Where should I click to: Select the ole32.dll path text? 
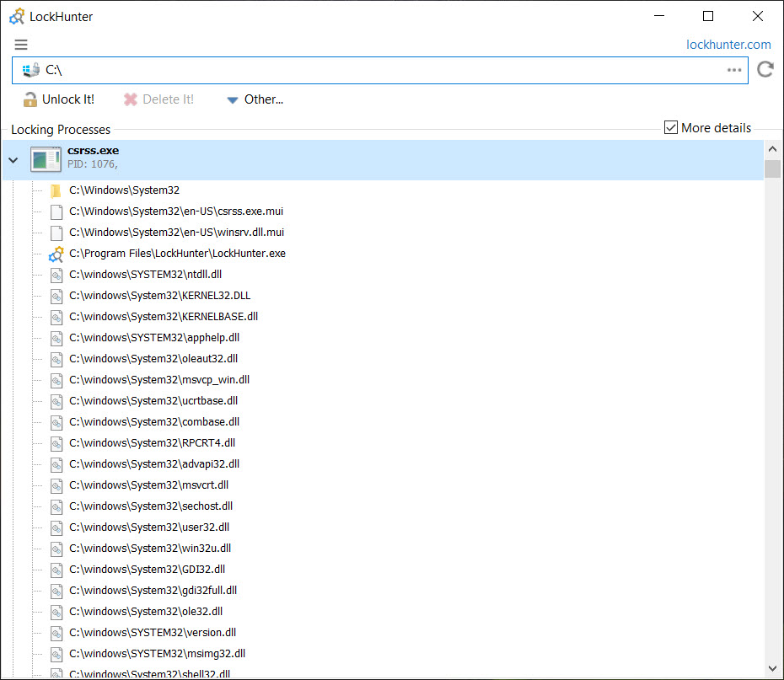click(x=146, y=611)
